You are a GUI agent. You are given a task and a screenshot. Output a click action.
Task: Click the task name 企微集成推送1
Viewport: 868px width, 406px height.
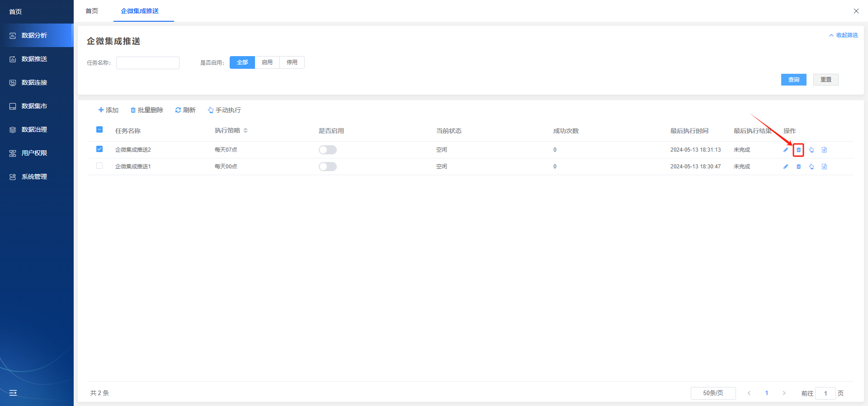pos(133,167)
